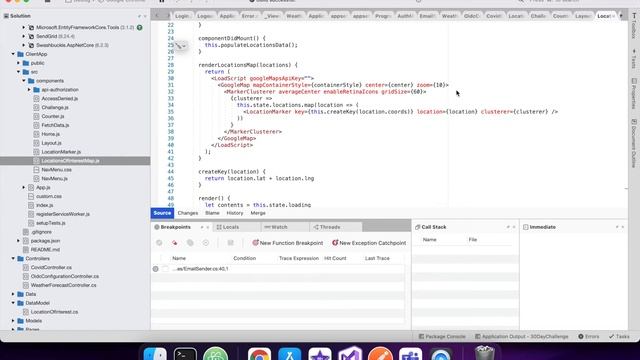Click the first breakpoints toolbar icon
This screenshot has height=360, width=640.
[x=159, y=243]
